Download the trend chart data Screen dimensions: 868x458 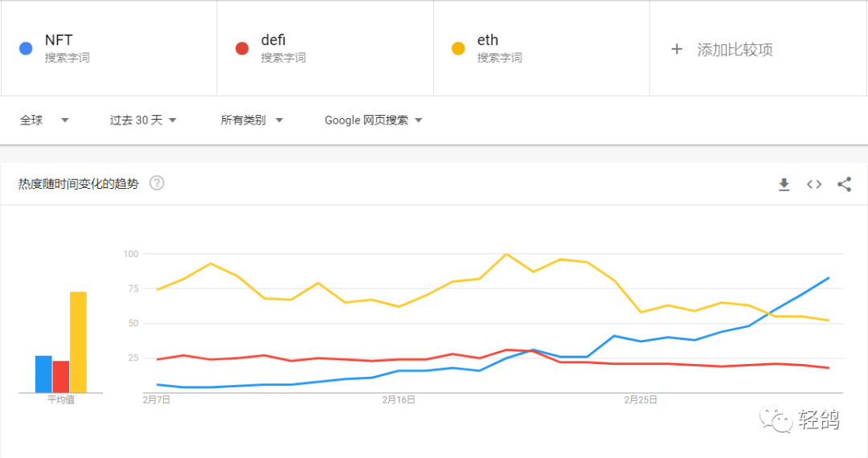(784, 184)
